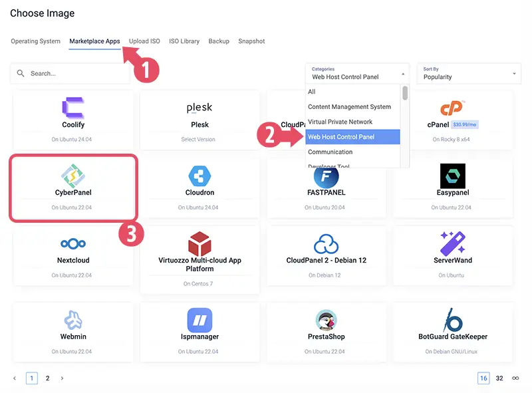
Task: Click the Webmin name label
Action: (73, 336)
